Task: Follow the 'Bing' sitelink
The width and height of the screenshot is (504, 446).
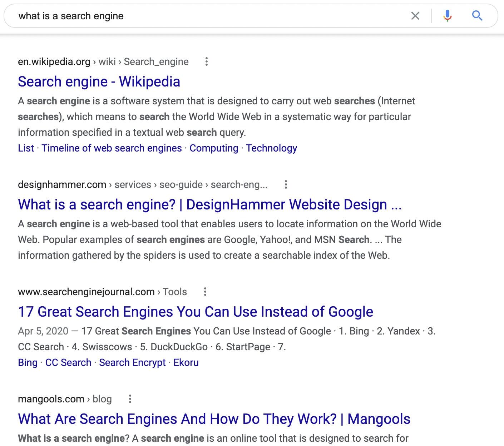Action: point(28,362)
